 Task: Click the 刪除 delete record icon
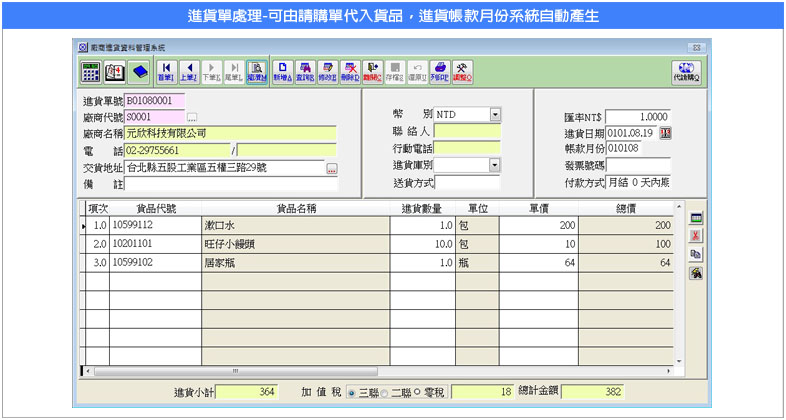[351, 71]
